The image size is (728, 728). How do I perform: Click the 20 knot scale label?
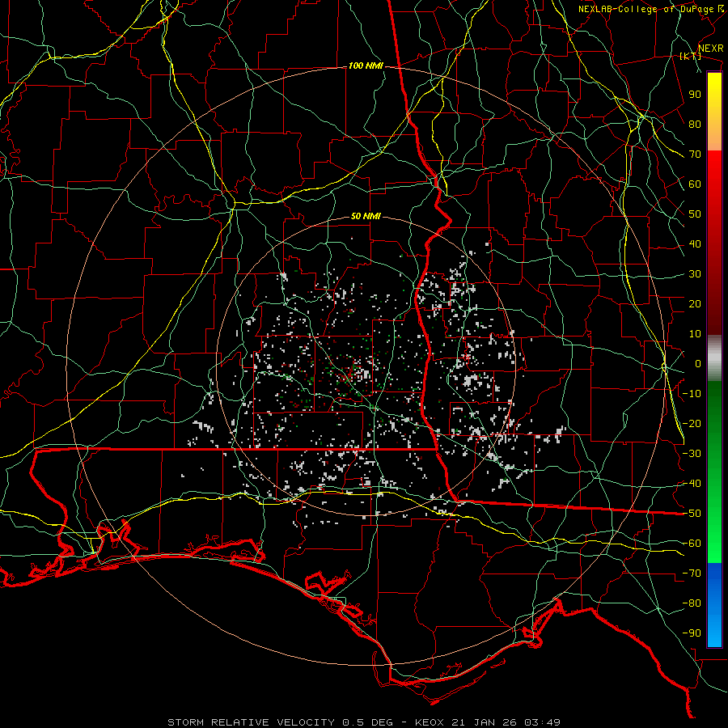pyautogui.click(x=695, y=304)
